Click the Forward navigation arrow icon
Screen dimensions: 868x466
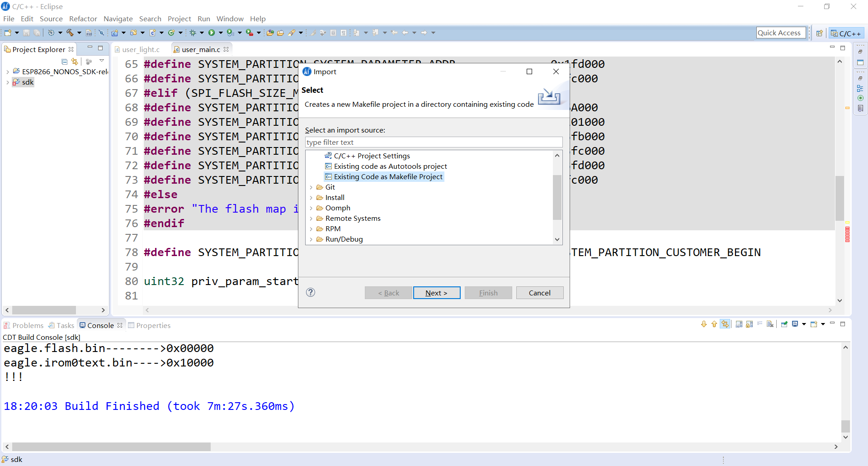[424, 33]
